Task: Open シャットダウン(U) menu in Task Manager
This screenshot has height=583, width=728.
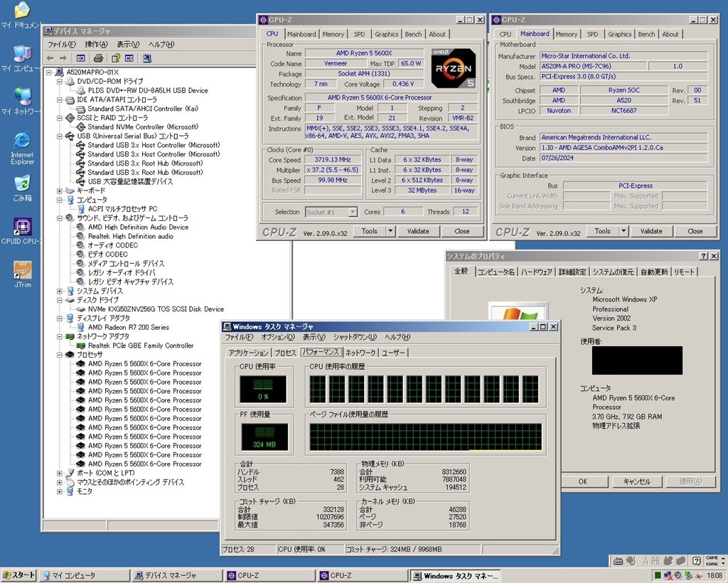Action: point(355,337)
